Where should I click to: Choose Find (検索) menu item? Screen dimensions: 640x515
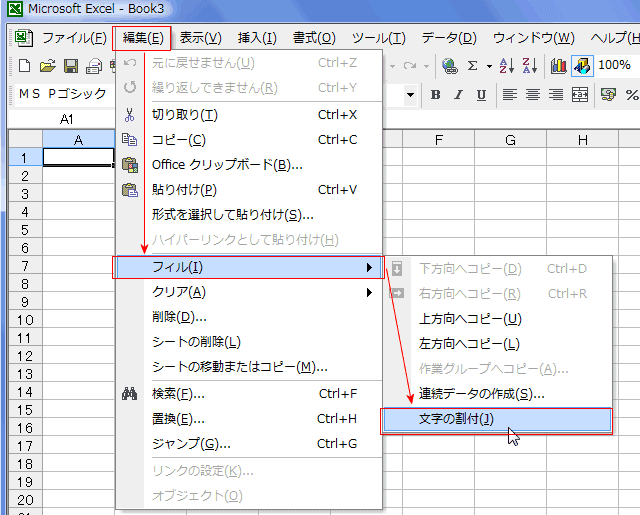[249, 394]
